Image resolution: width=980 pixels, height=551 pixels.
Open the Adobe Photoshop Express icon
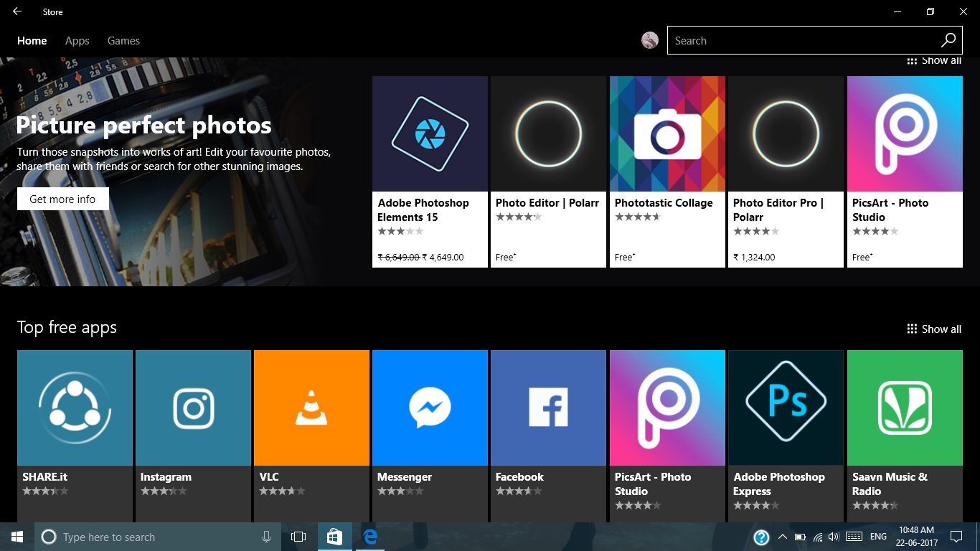[x=786, y=408]
